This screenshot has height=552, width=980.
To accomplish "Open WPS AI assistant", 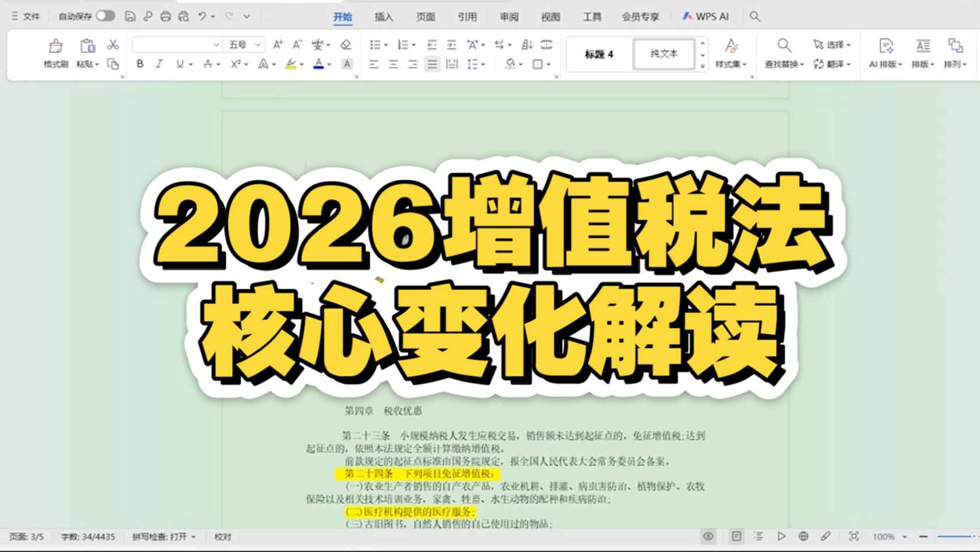I will [705, 16].
